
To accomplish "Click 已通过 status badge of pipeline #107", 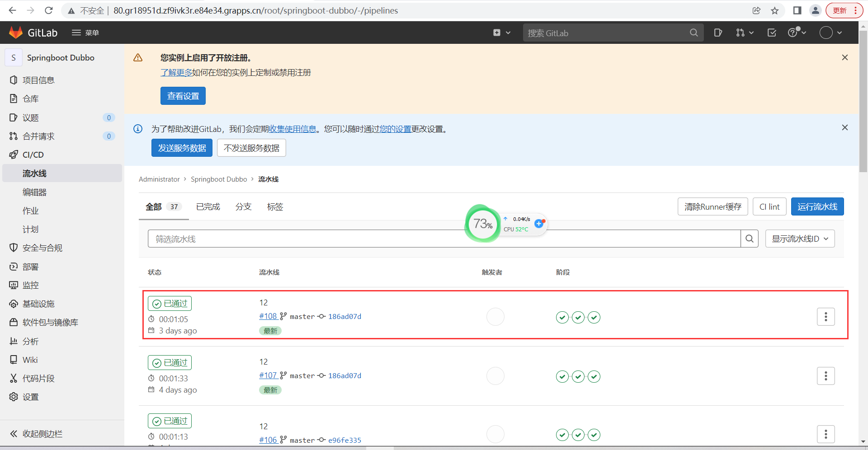I will 170,362.
